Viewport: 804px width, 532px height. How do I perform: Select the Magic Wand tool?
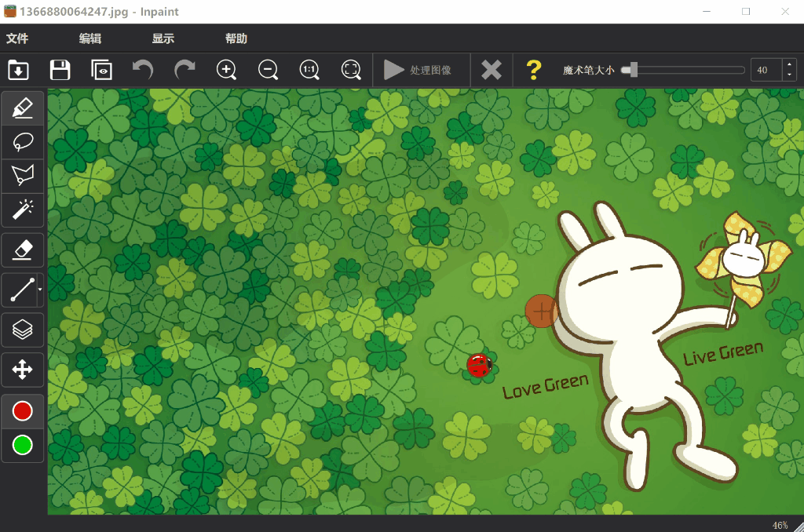pos(23,210)
